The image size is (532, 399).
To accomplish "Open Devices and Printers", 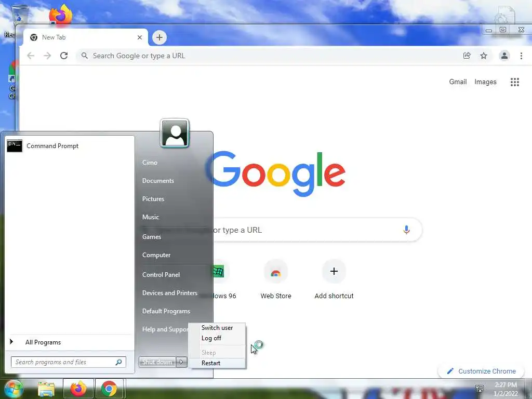I will [x=170, y=293].
